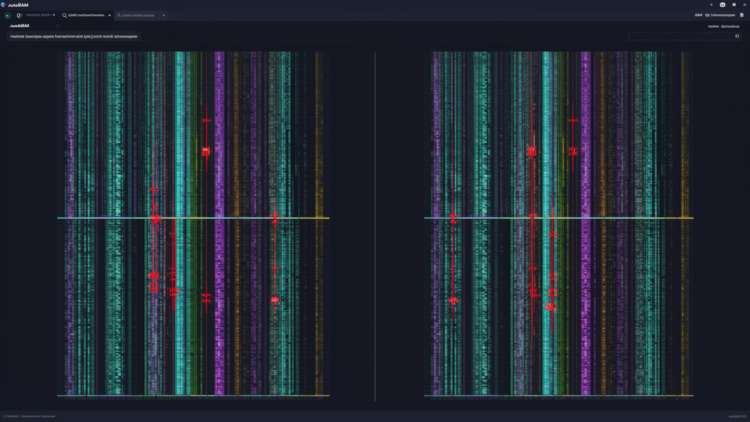Click the highlighted description bar below the panel title
Screen dimensions: 750x422
74,36
